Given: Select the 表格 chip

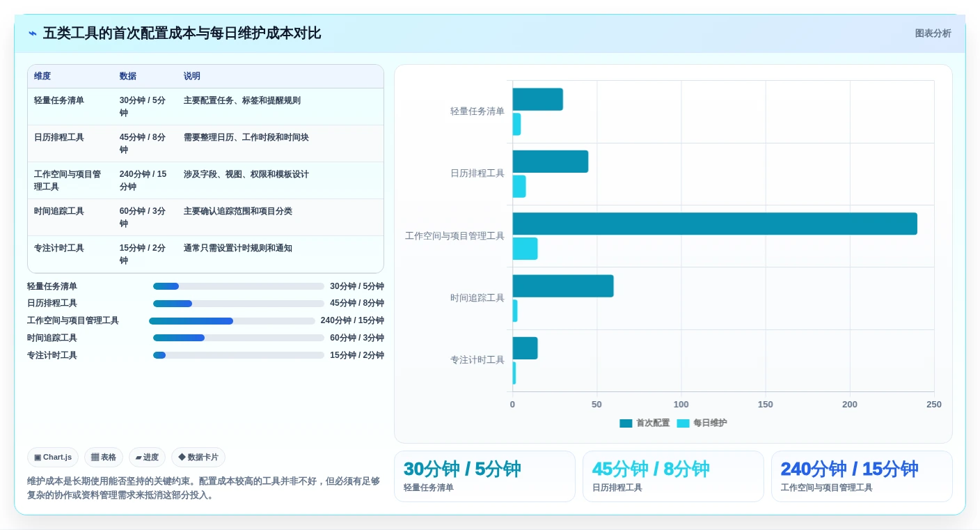Looking at the screenshot, I should click(104, 457).
